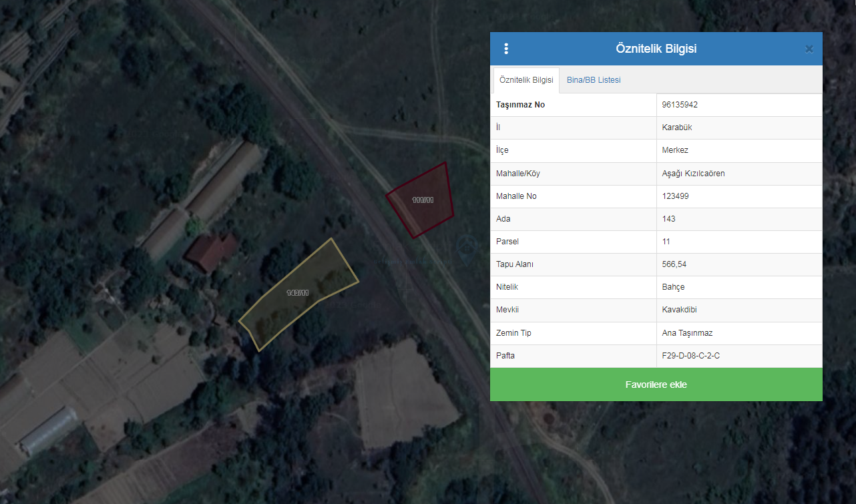The width and height of the screenshot is (856, 504).
Task: Close the Öznitelik Bilgisi panel
Action: (809, 49)
